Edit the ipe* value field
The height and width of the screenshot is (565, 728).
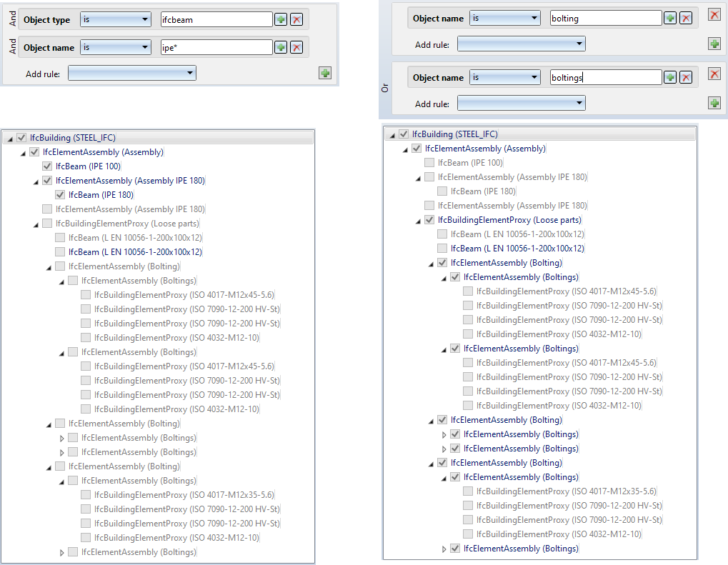(216, 47)
